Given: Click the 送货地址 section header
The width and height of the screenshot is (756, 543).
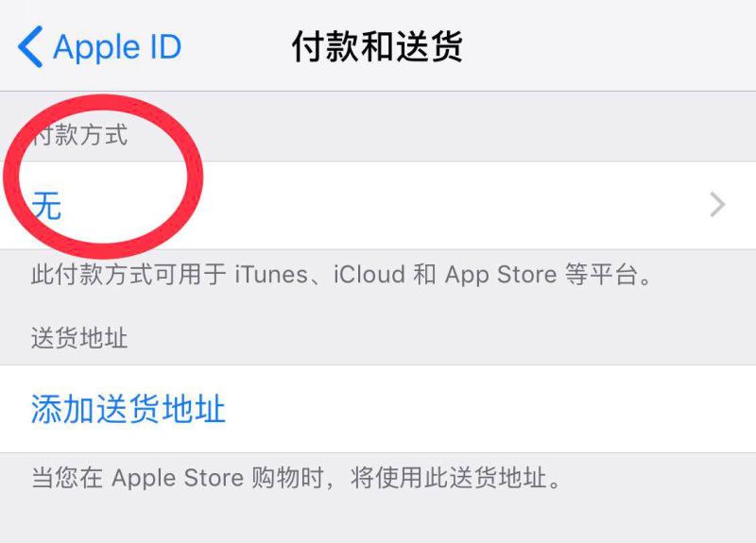Looking at the screenshot, I should [x=79, y=337].
